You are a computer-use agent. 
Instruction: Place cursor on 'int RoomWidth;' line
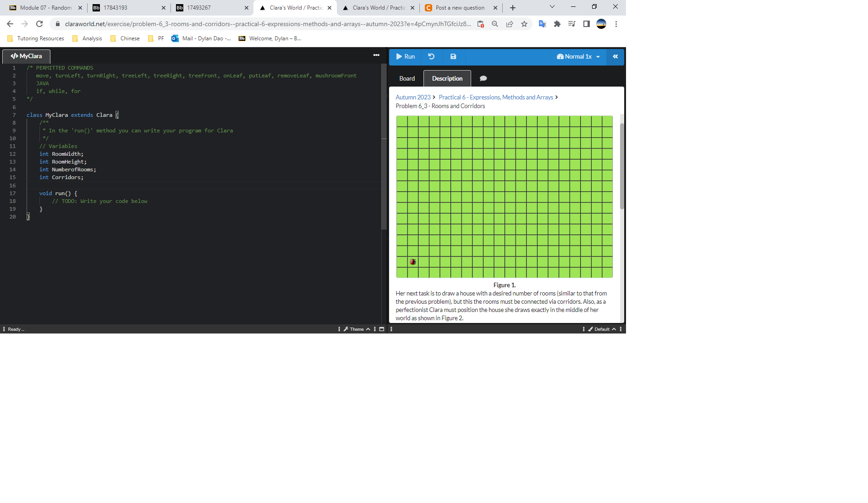pyautogui.click(x=61, y=154)
